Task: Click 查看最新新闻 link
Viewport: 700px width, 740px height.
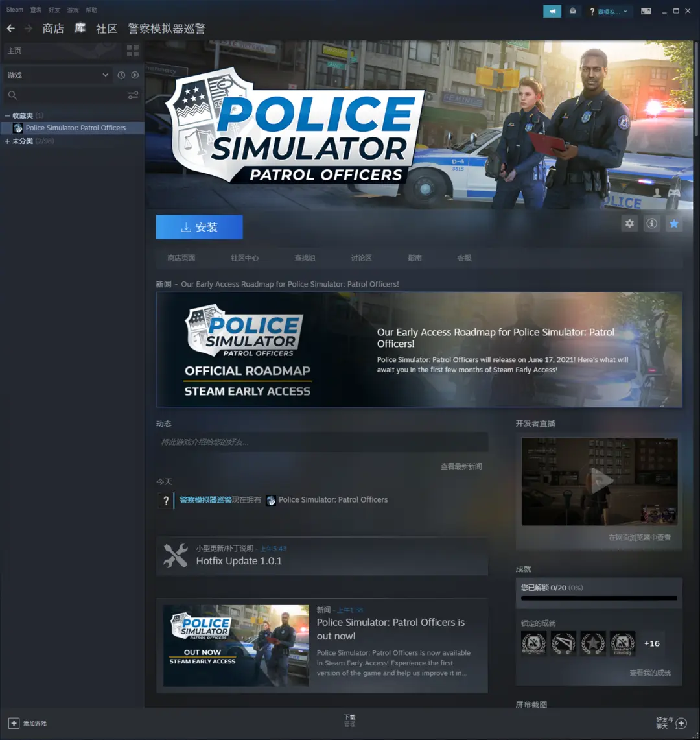Action: coord(461,466)
